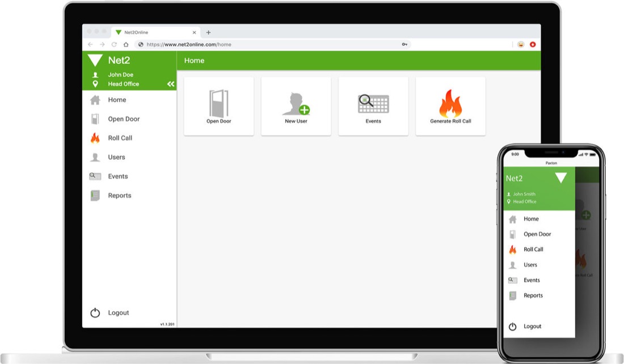Select the Net2Online browser tab
624x364 pixels.
155,32
